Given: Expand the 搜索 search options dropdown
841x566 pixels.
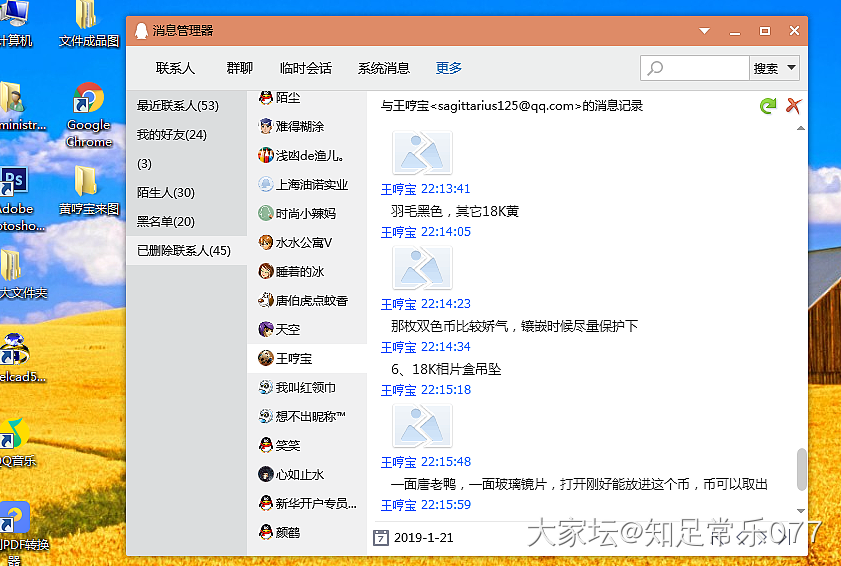Looking at the screenshot, I should (x=792, y=68).
